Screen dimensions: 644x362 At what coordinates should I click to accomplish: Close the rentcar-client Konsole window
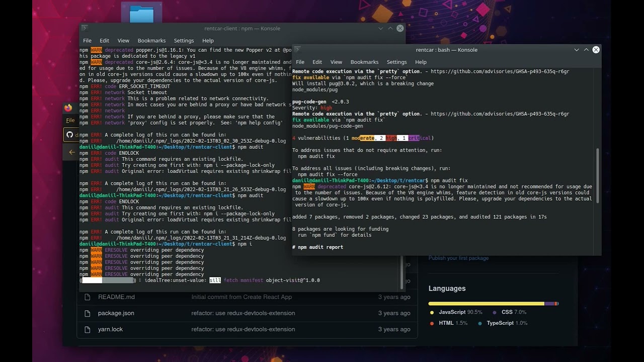(400, 29)
